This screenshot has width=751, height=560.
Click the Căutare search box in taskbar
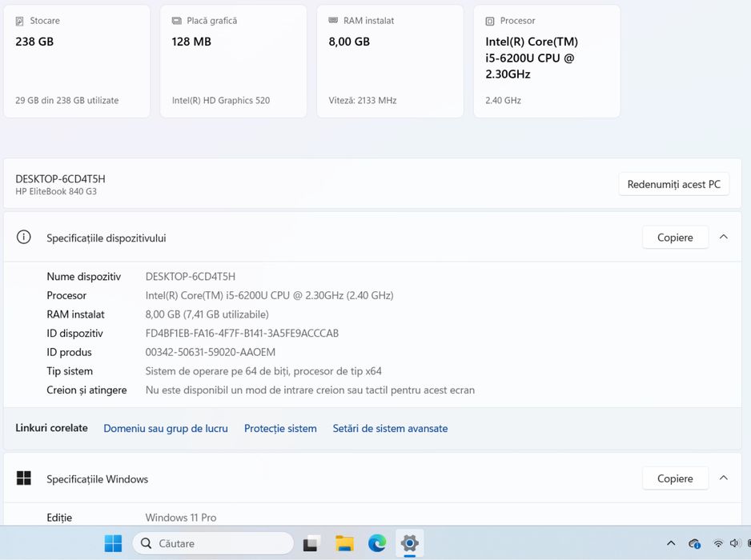(x=213, y=543)
